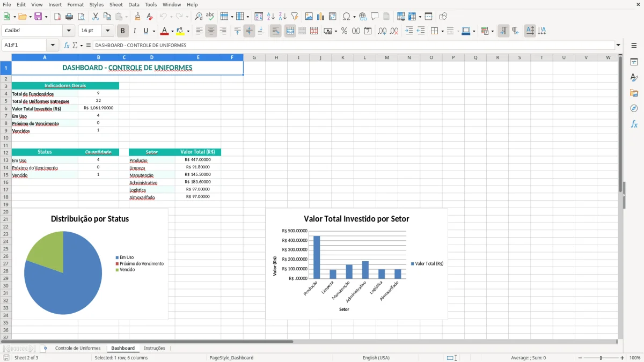
Task: Toggle Bold formatting
Action: pos(123,31)
